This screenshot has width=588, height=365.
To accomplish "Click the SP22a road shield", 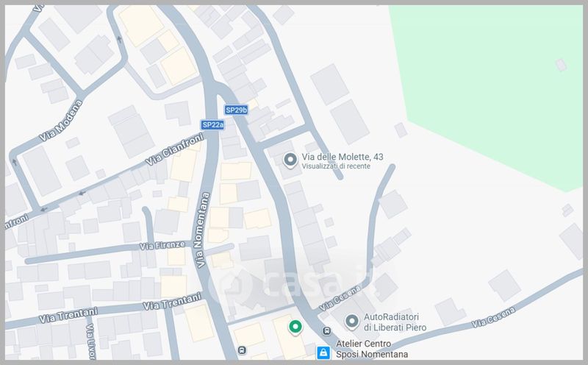I will [212, 125].
